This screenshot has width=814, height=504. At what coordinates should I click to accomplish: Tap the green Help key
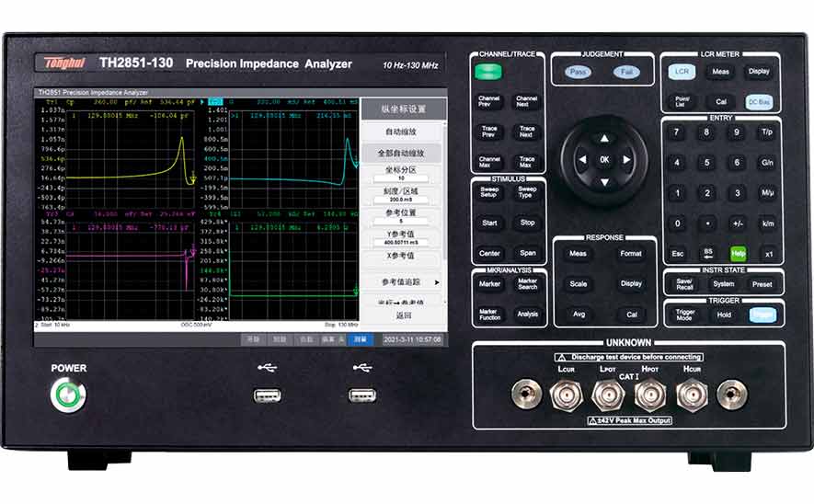point(739,253)
